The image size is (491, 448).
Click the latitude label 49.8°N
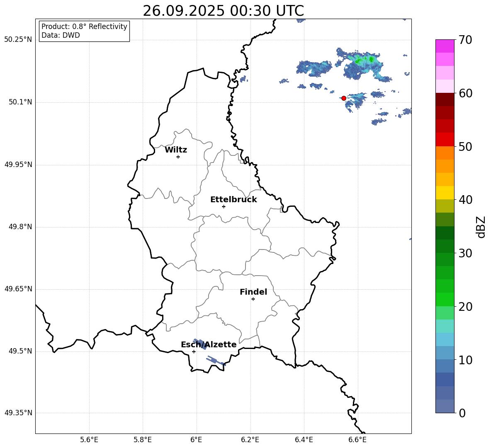click(20, 227)
